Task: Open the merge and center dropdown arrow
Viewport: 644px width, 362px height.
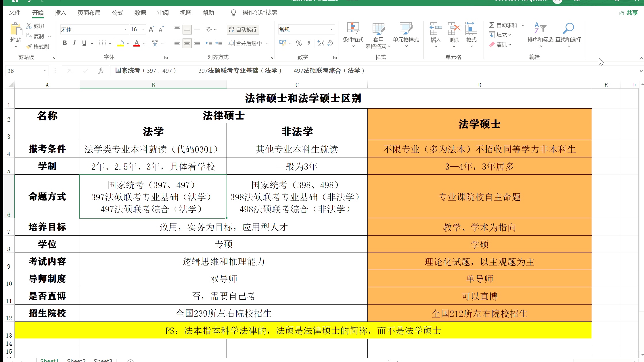Action: click(267, 43)
